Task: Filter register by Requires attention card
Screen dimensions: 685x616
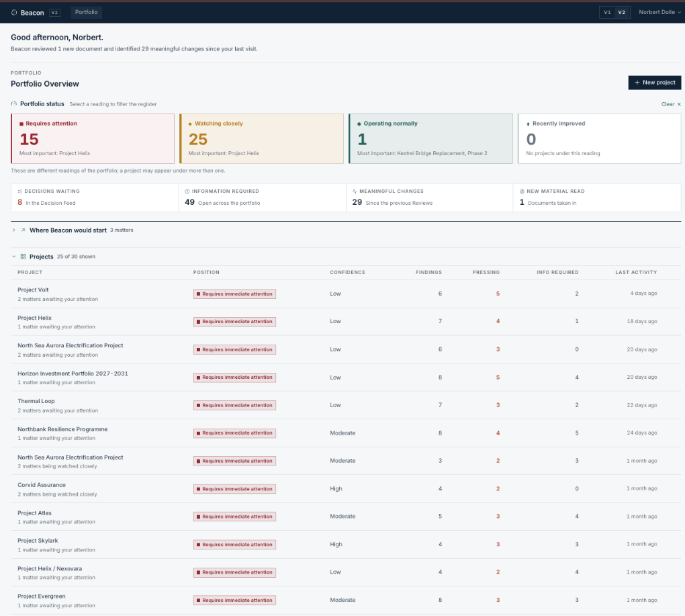Action: (93, 139)
